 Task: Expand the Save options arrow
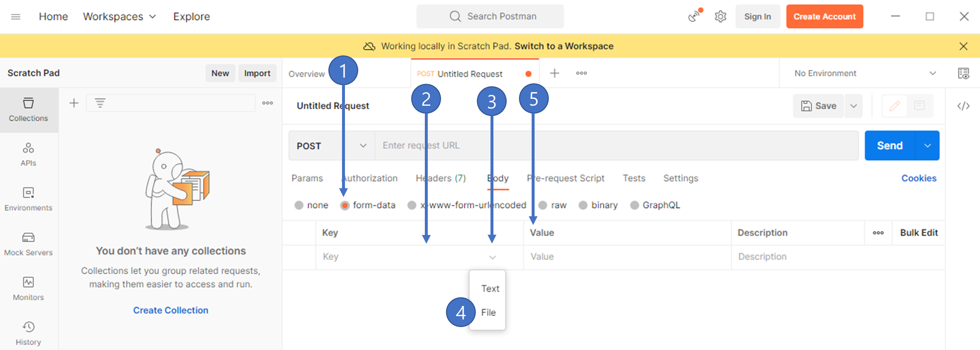point(854,106)
